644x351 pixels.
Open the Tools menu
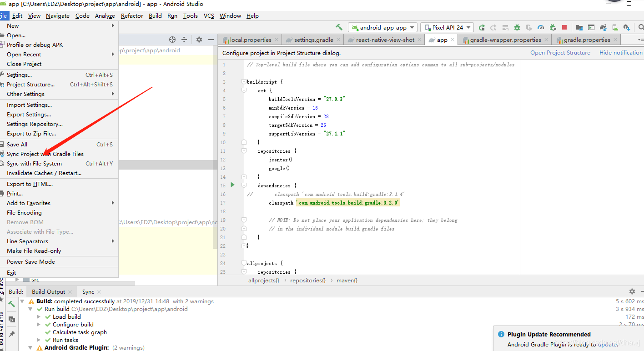point(191,16)
